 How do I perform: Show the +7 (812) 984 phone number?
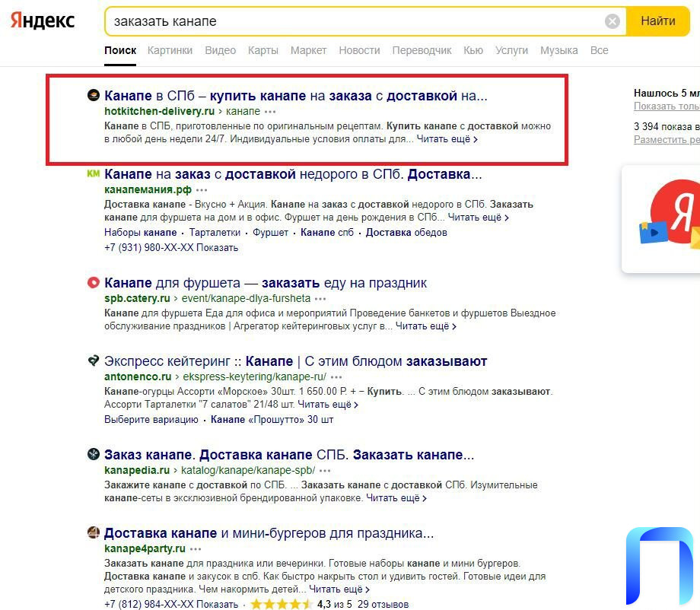coord(171,604)
